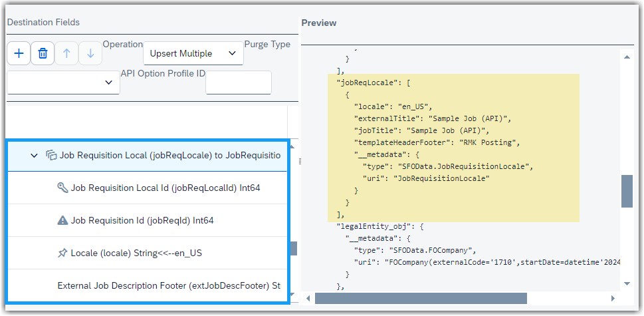Click the move up arrow icon
This screenshot has width=644, height=316.
point(66,53)
